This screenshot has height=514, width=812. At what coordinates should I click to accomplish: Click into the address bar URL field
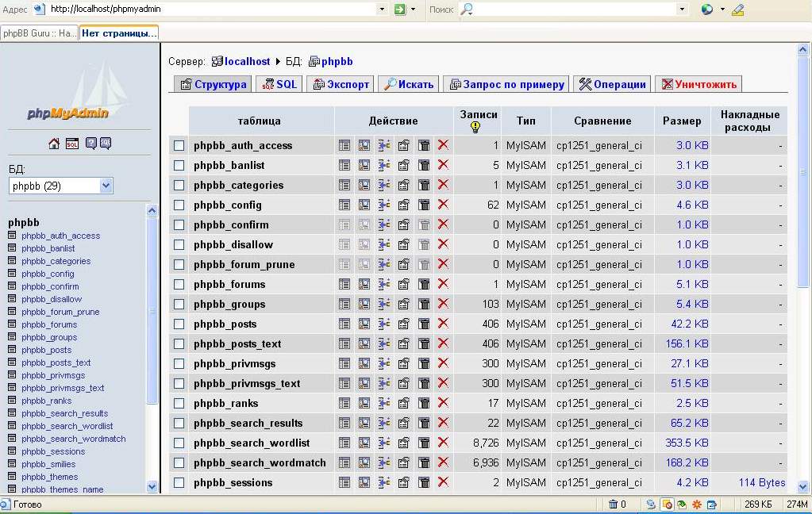click(212, 10)
